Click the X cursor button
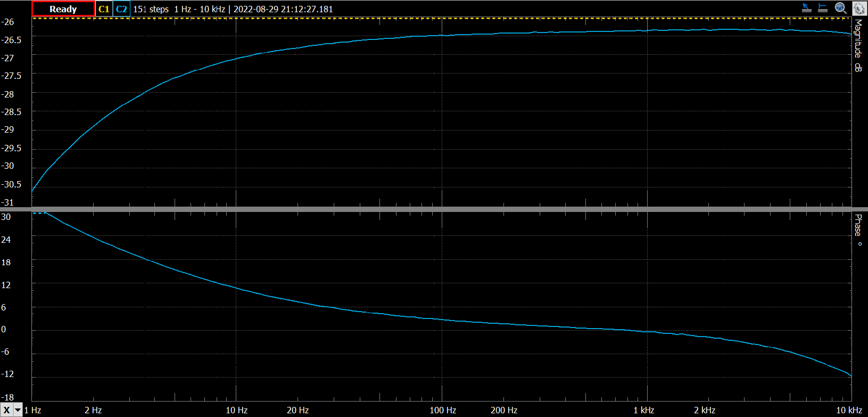 [x=6, y=410]
